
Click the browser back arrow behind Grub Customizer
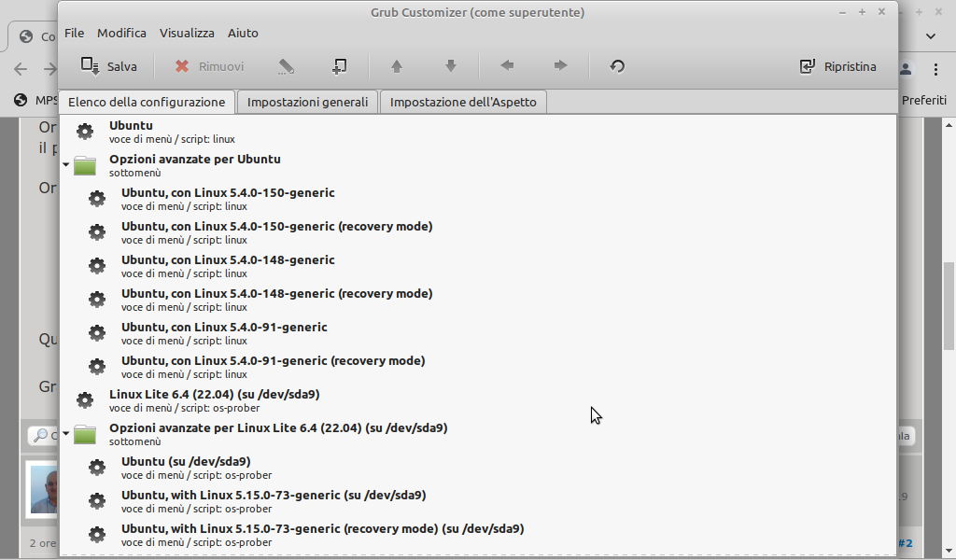click(x=21, y=69)
